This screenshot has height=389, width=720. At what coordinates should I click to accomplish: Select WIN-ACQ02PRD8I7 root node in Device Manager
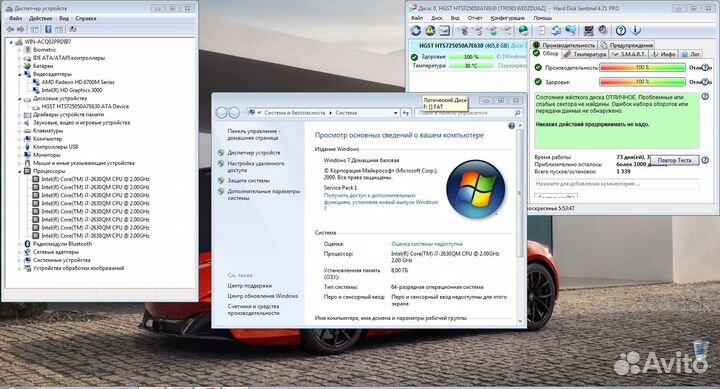(x=47, y=42)
